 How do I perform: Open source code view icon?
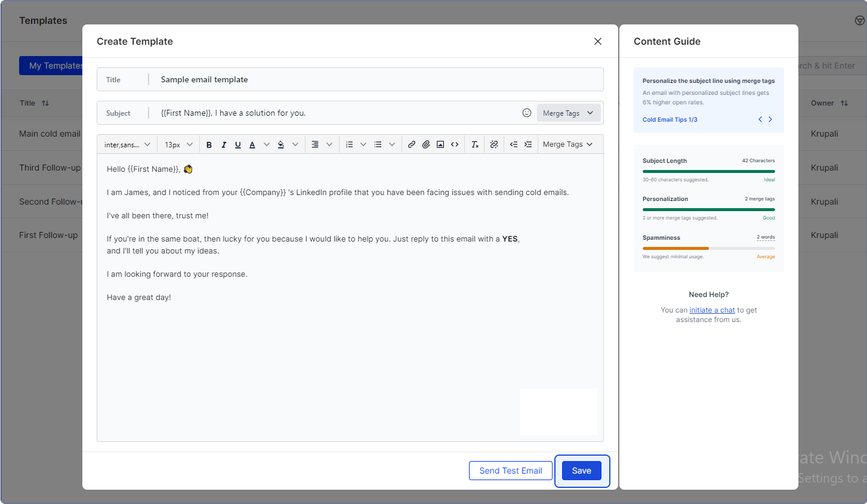pyautogui.click(x=455, y=144)
